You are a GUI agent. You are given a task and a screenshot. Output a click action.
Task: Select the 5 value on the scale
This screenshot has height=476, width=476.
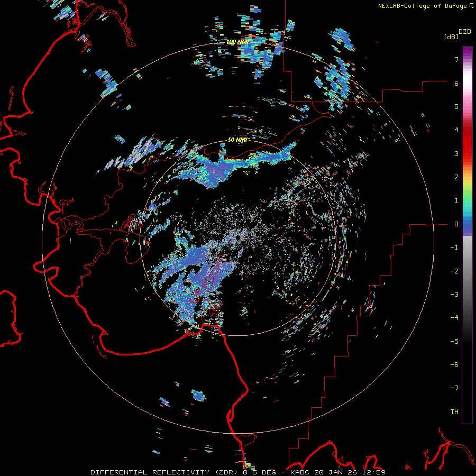point(456,106)
